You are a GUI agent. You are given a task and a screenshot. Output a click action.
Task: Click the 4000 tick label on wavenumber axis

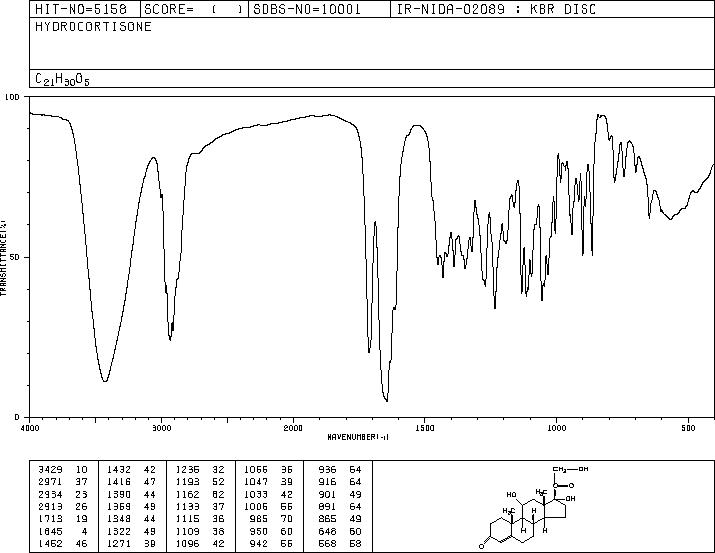click(30, 428)
